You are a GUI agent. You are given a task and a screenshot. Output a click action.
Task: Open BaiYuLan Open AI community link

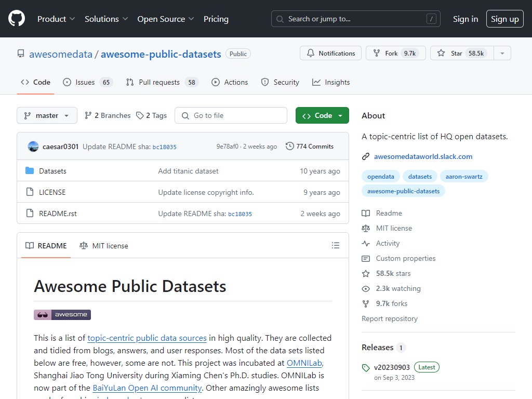(x=147, y=388)
